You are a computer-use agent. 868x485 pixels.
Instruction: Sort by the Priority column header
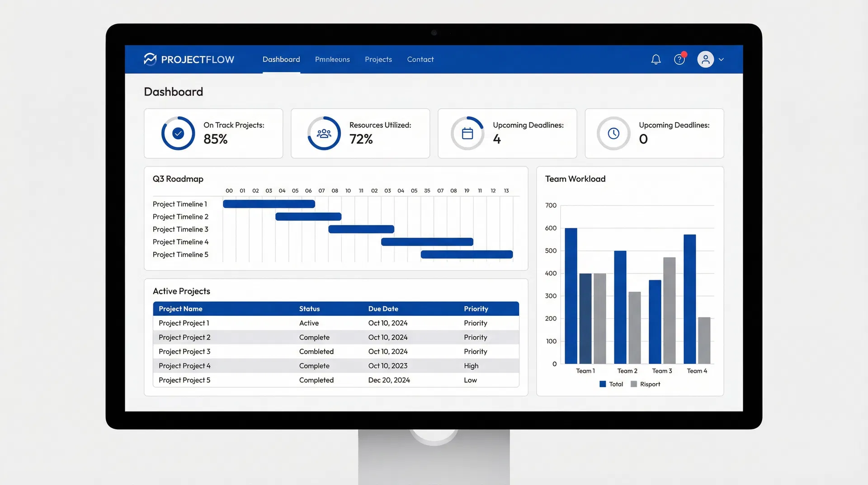pyautogui.click(x=476, y=309)
